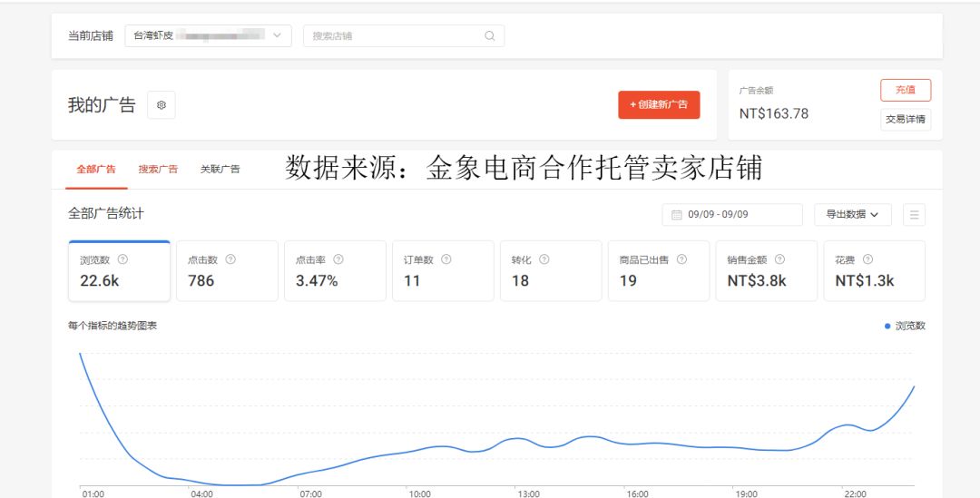
Task: Click the 充值 top-up button
Action: tap(905, 90)
